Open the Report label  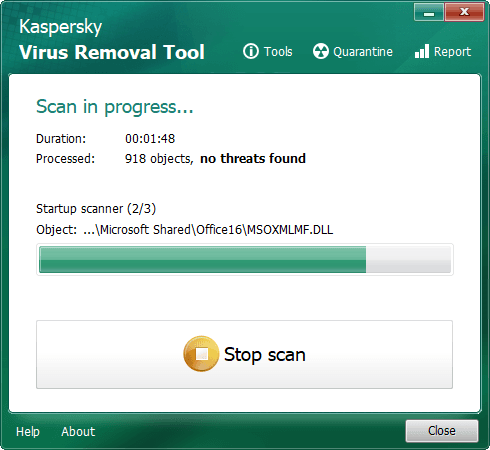pos(452,52)
